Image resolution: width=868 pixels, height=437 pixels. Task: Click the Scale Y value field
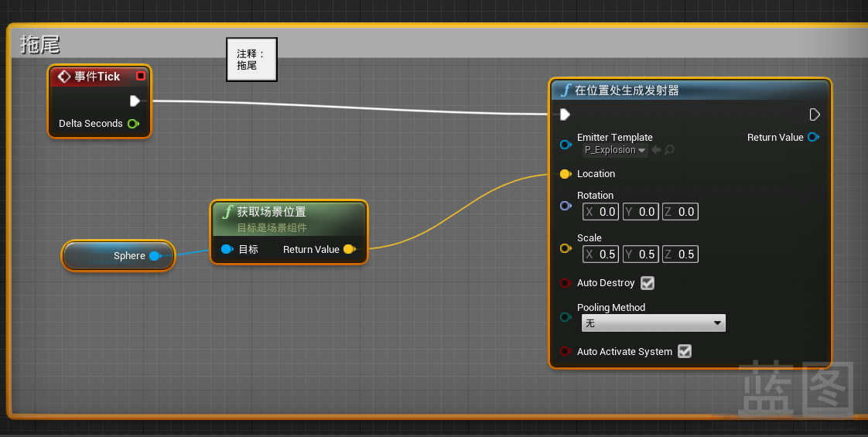pyautogui.click(x=641, y=254)
